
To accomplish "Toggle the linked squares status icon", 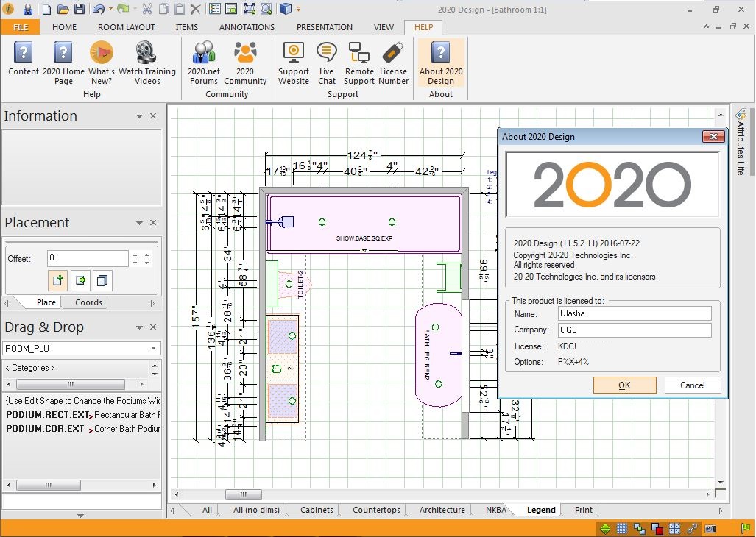I will pos(639,528).
